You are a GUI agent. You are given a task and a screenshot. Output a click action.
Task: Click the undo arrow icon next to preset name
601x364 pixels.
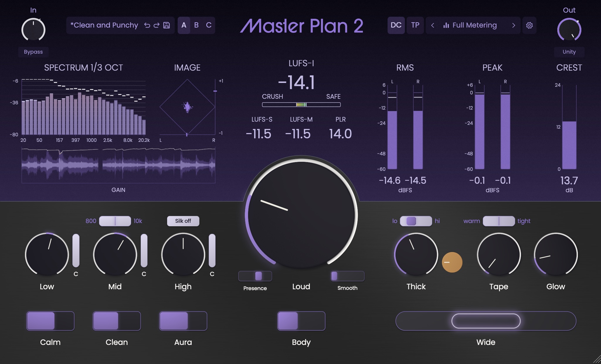(147, 25)
